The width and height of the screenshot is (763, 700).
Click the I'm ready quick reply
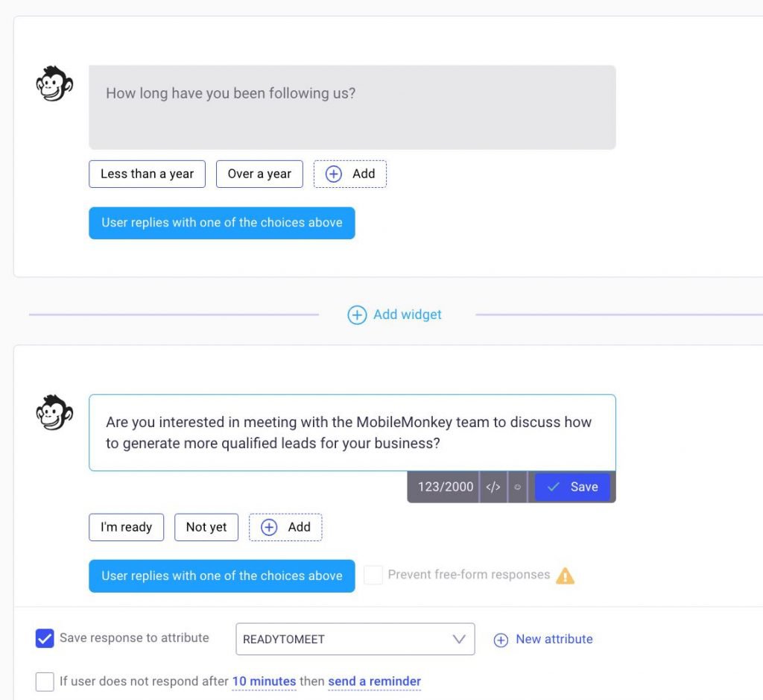coord(127,527)
